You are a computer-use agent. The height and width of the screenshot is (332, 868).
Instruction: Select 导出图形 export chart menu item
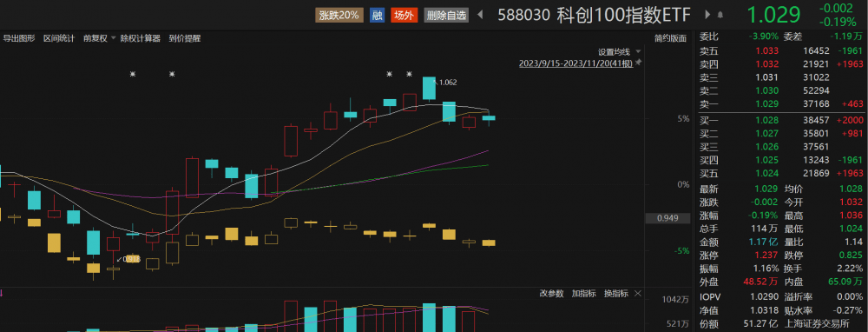(19, 38)
